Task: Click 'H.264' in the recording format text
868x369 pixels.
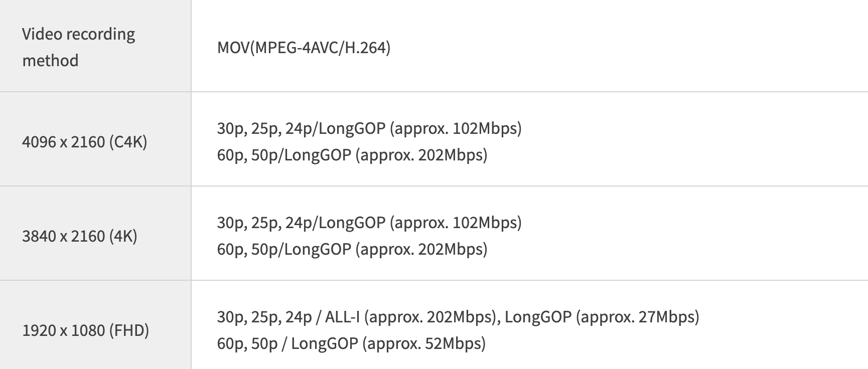Action: (365, 48)
